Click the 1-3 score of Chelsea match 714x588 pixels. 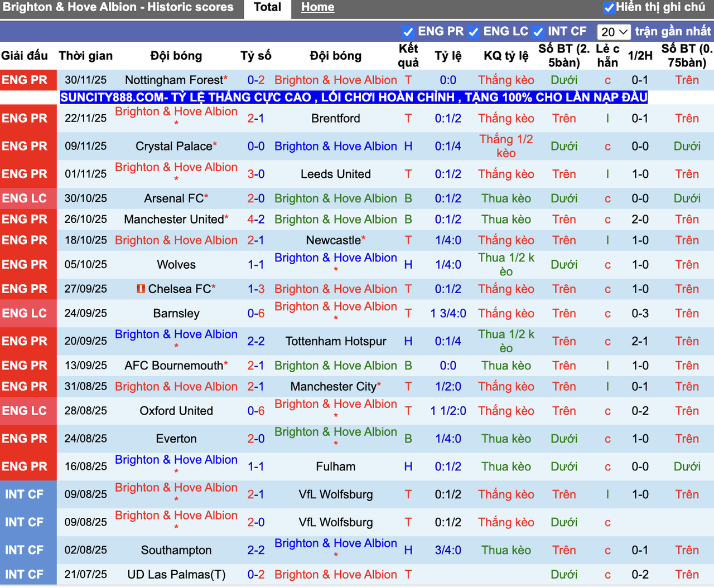pyautogui.click(x=256, y=289)
